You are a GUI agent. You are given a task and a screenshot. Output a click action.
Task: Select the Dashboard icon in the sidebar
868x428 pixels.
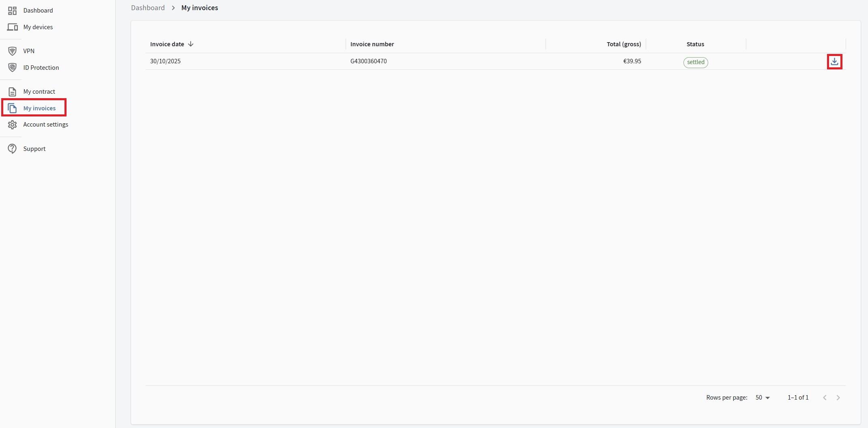pos(12,11)
